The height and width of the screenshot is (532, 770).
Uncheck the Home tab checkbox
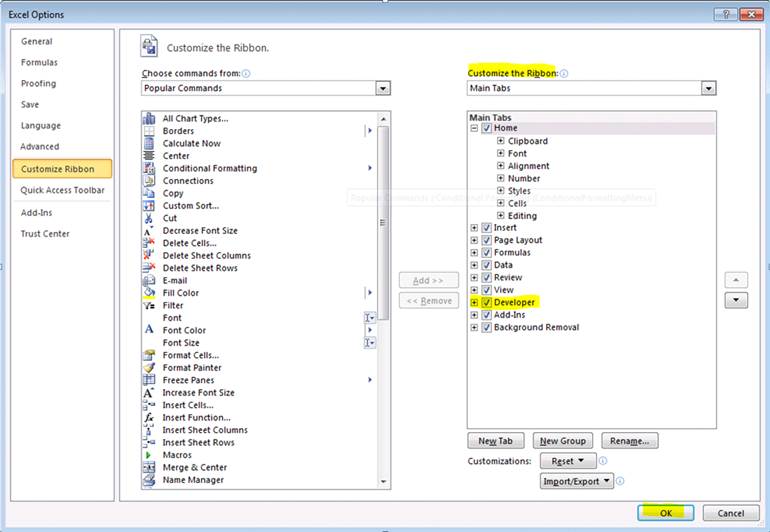[x=487, y=128]
